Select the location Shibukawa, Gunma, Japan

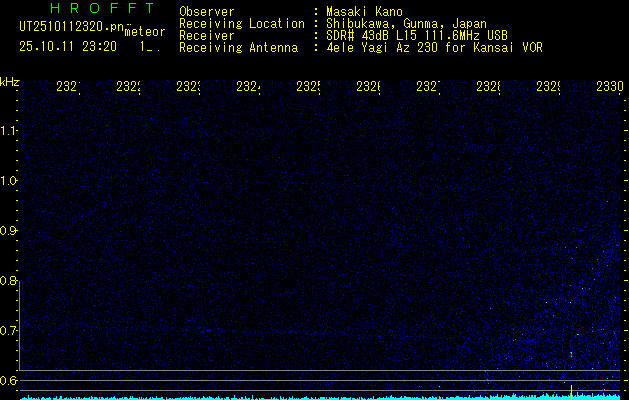coord(406,24)
